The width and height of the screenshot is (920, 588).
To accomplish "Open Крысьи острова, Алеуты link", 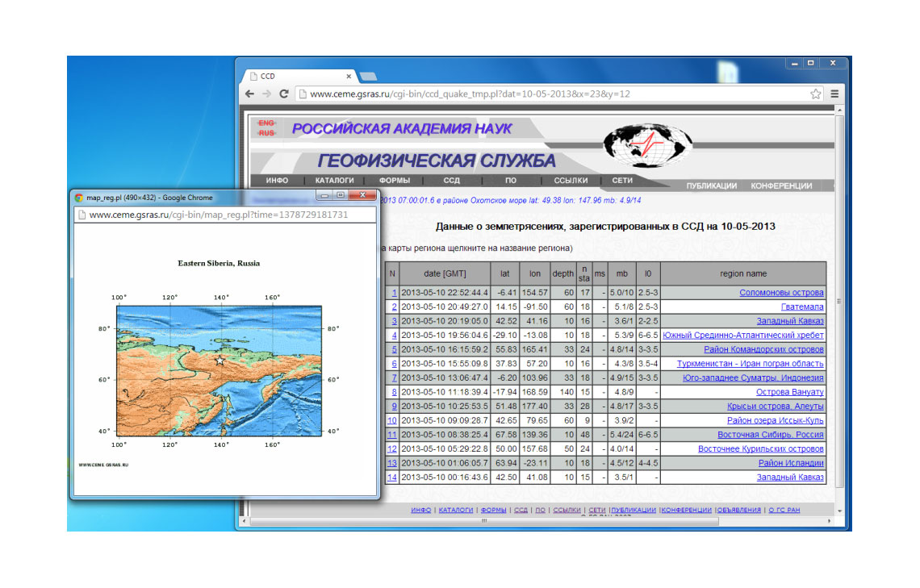I will [x=775, y=407].
